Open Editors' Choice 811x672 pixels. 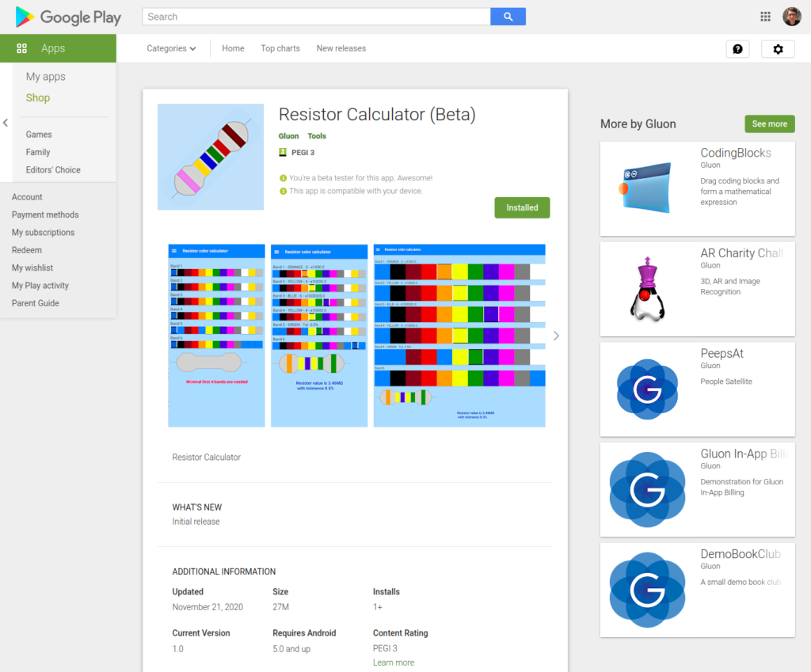pyautogui.click(x=53, y=169)
